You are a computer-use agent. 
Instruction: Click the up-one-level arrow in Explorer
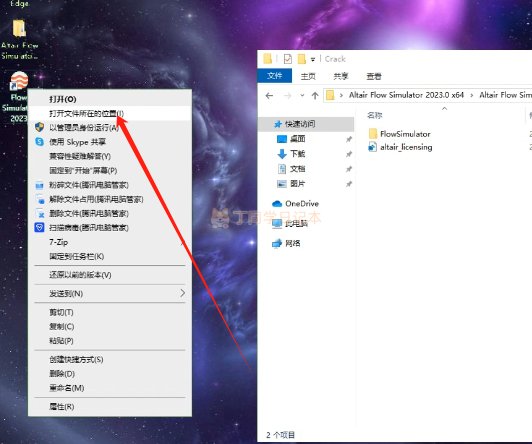315,96
